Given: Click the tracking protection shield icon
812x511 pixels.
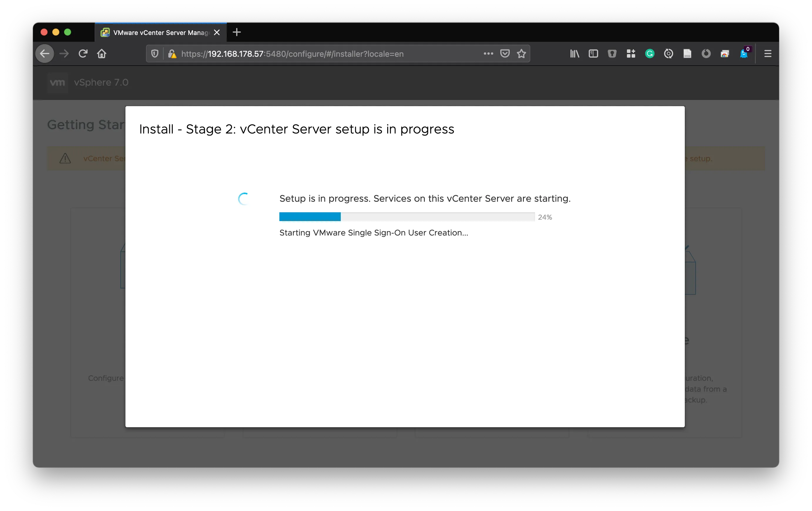Looking at the screenshot, I should pyautogui.click(x=155, y=54).
